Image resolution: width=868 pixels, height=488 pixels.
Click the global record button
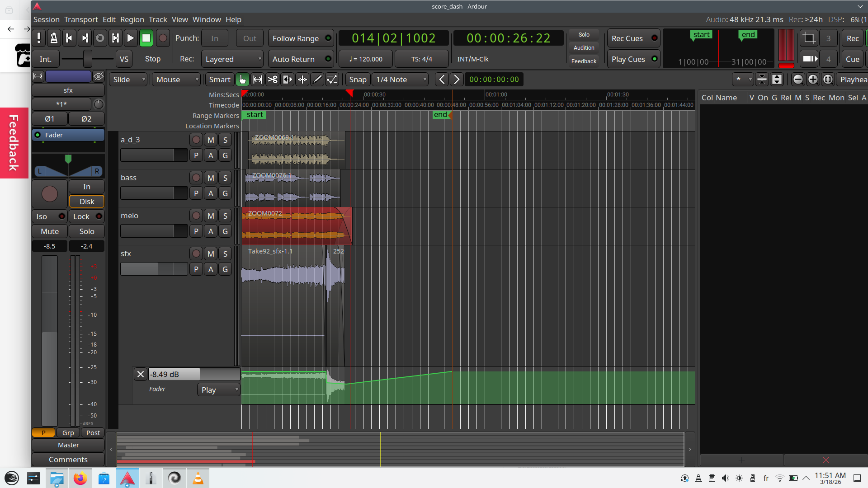coord(163,38)
